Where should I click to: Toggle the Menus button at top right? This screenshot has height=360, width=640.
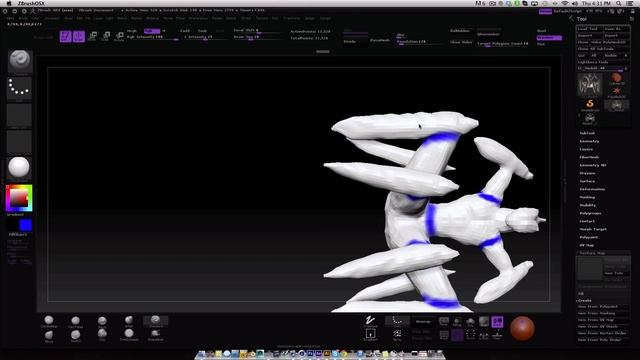545,11
